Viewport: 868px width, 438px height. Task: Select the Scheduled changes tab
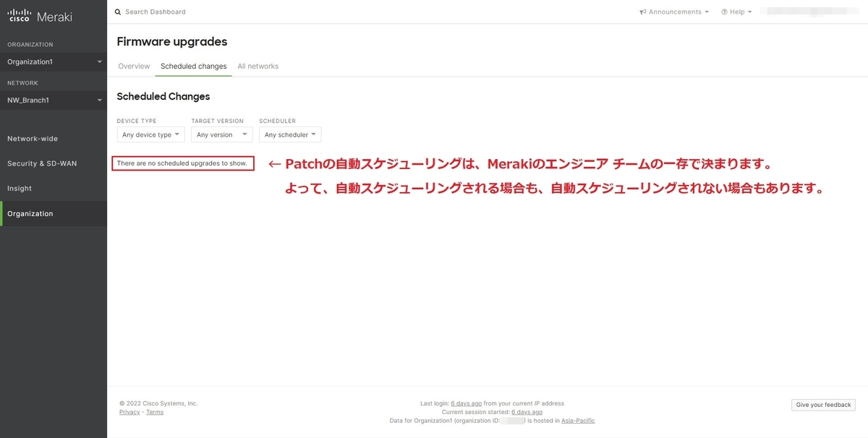193,66
